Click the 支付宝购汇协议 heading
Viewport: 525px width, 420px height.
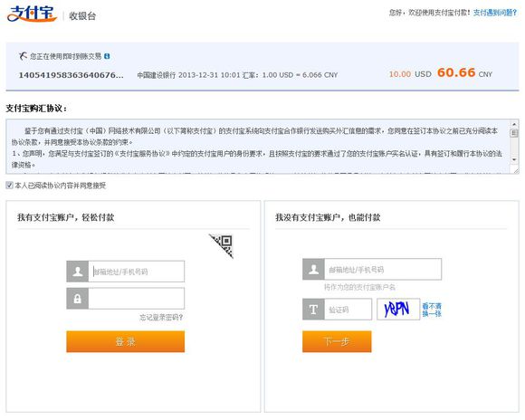pyautogui.click(x=36, y=109)
